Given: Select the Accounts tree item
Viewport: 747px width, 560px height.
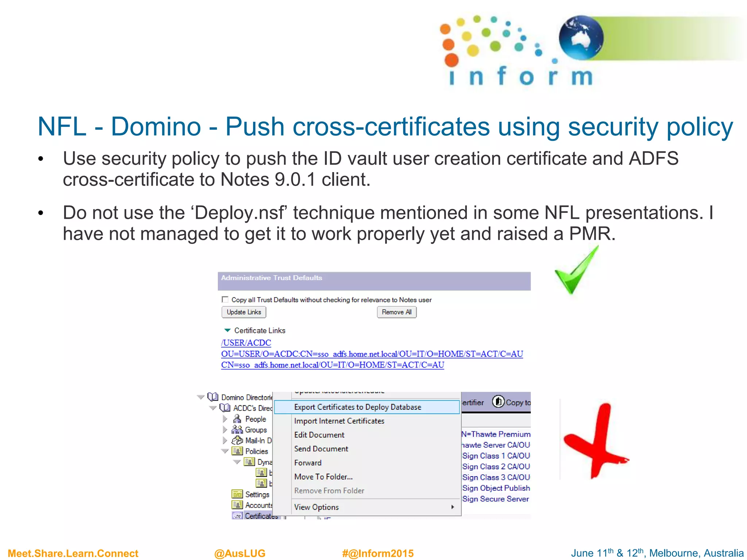Looking at the screenshot, I should coord(259,505).
